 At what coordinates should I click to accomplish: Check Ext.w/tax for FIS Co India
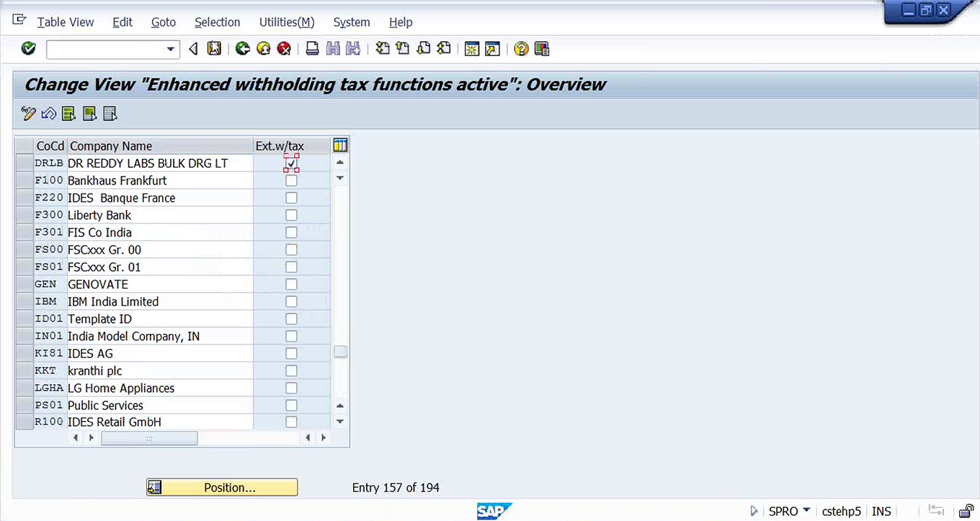[x=291, y=233]
